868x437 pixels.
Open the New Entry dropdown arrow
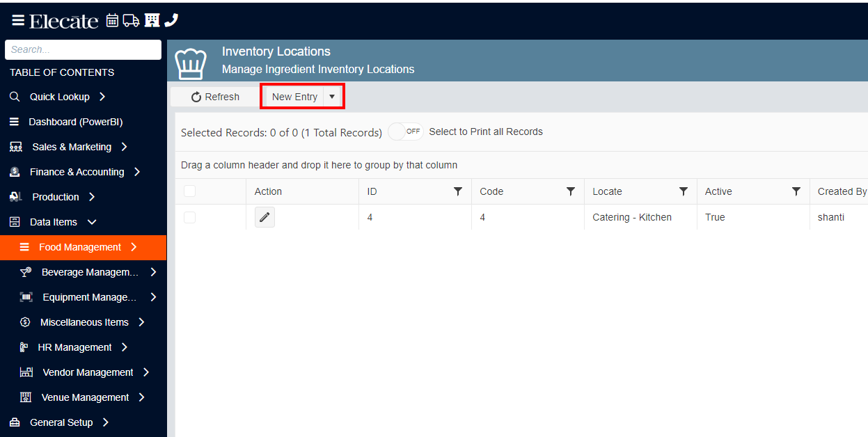click(x=332, y=97)
